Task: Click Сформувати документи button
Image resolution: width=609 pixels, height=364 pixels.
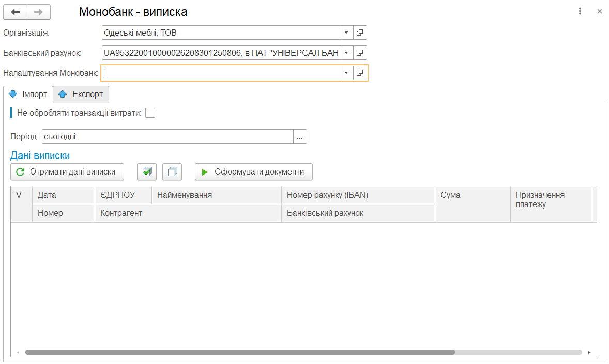Action: click(x=253, y=172)
